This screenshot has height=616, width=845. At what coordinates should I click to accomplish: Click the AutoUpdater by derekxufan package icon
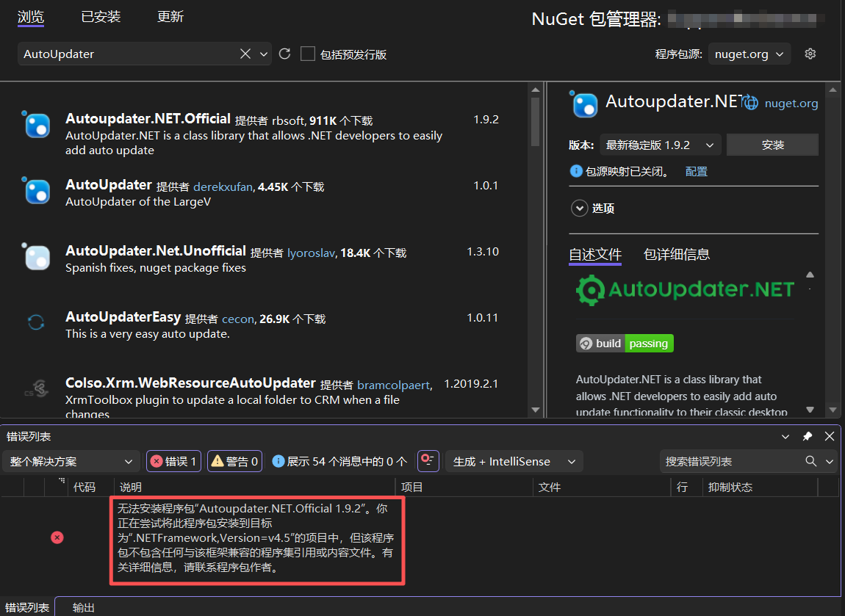point(37,191)
